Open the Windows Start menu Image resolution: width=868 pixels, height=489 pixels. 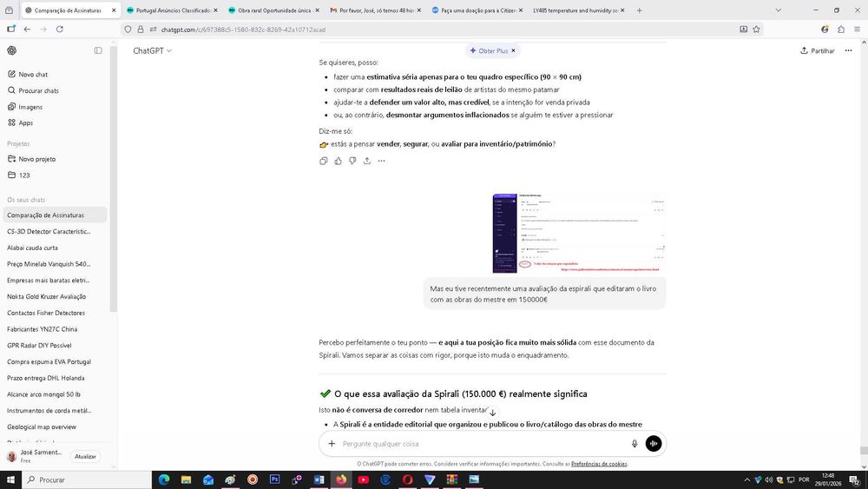[10, 479]
